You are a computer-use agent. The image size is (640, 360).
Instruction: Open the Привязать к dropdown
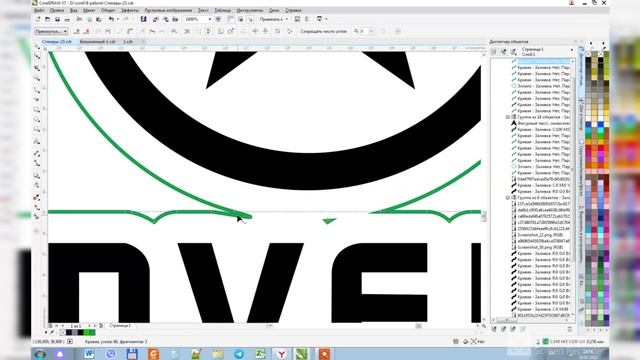click(x=273, y=19)
